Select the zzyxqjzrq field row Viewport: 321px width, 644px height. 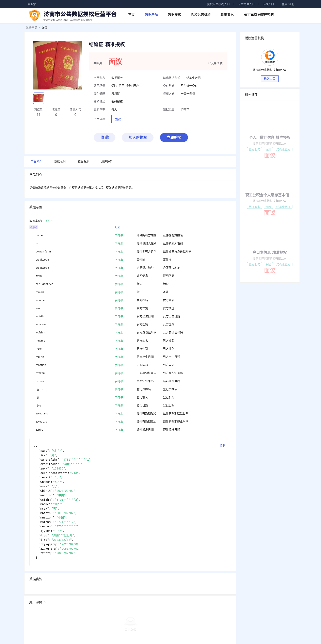pyautogui.click(x=130, y=422)
